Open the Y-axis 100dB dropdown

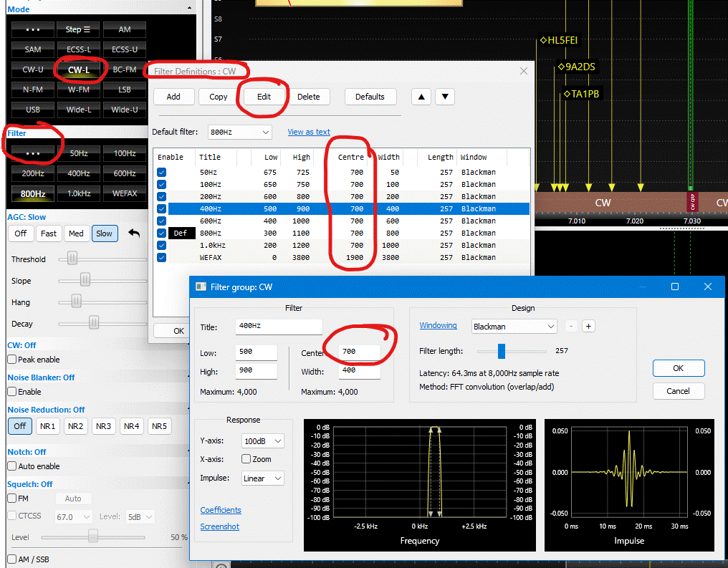pos(263,441)
